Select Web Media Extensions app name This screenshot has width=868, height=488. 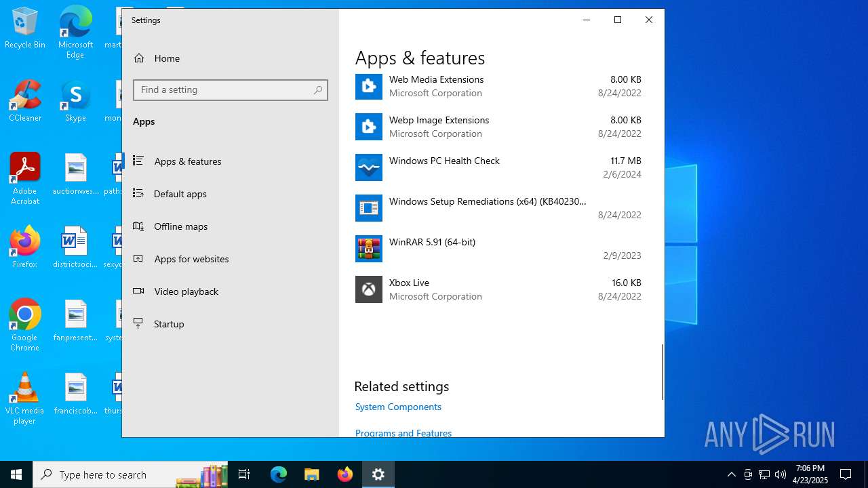[437, 79]
